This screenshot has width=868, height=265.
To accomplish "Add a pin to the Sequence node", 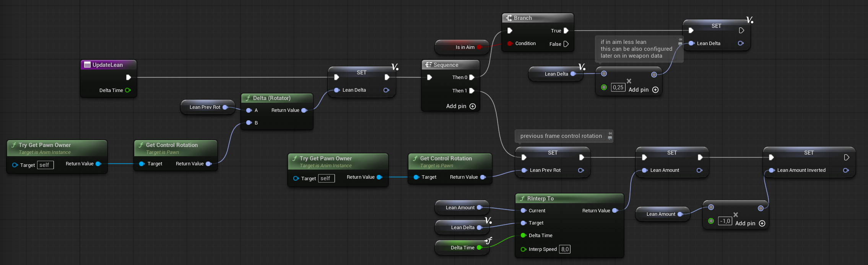I will [x=473, y=106].
